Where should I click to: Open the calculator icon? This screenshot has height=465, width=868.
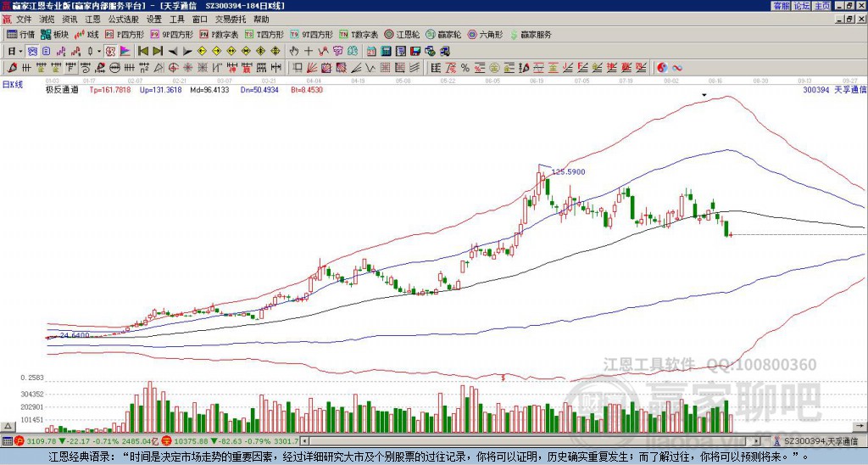coord(387,52)
